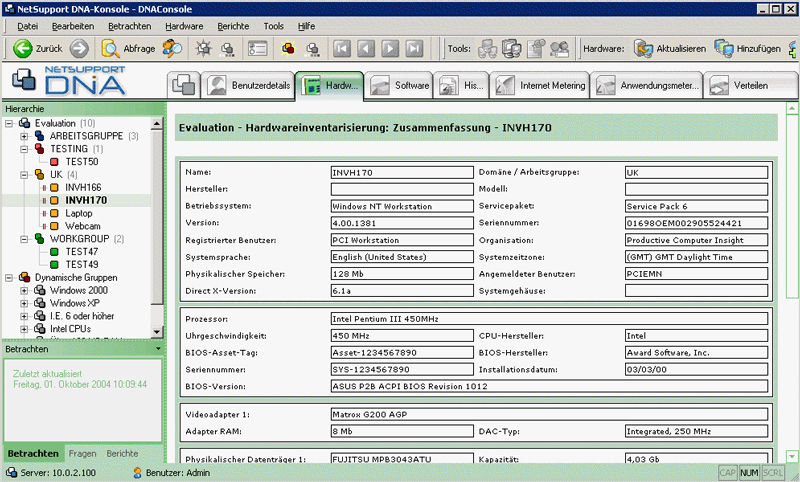The height and width of the screenshot is (482, 800).
Task: Expand the Windows XP group
Action: 24,303
